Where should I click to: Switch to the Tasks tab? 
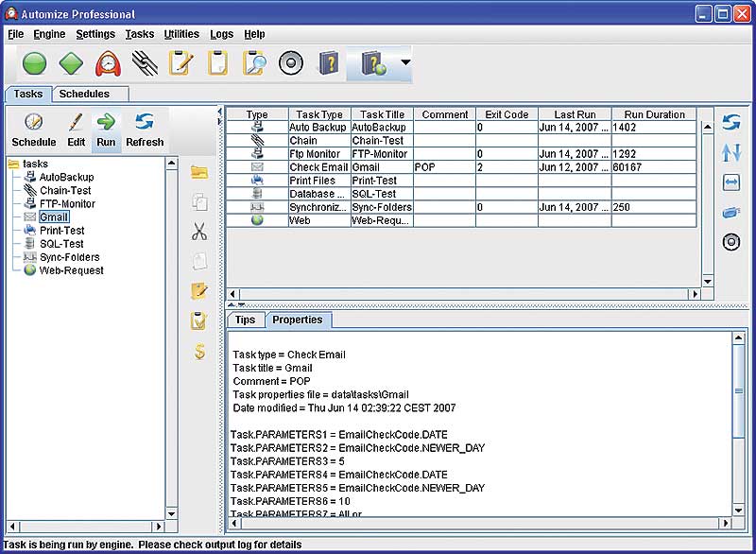[28, 94]
